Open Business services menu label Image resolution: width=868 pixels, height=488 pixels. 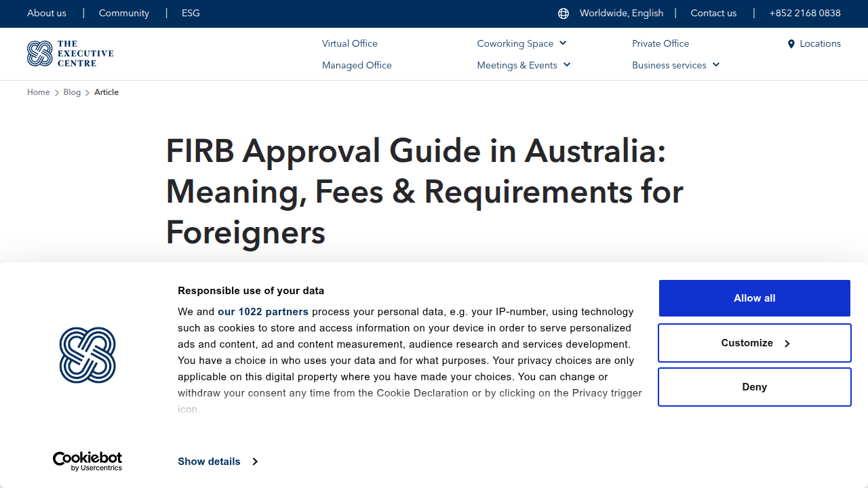click(669, 65)
